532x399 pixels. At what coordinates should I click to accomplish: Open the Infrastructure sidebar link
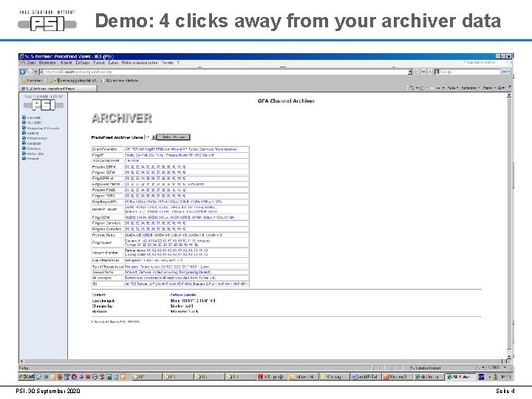click(x=37, y=138)
